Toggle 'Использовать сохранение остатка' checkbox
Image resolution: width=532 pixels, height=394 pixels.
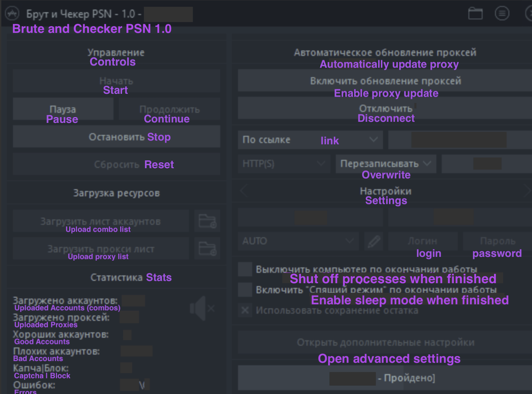click(245, 310)
